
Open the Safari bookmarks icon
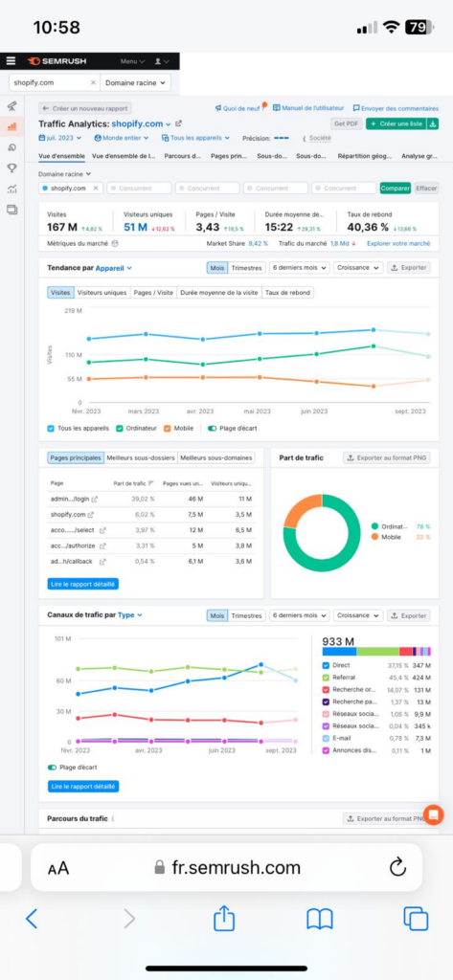(x=319, y=919)
